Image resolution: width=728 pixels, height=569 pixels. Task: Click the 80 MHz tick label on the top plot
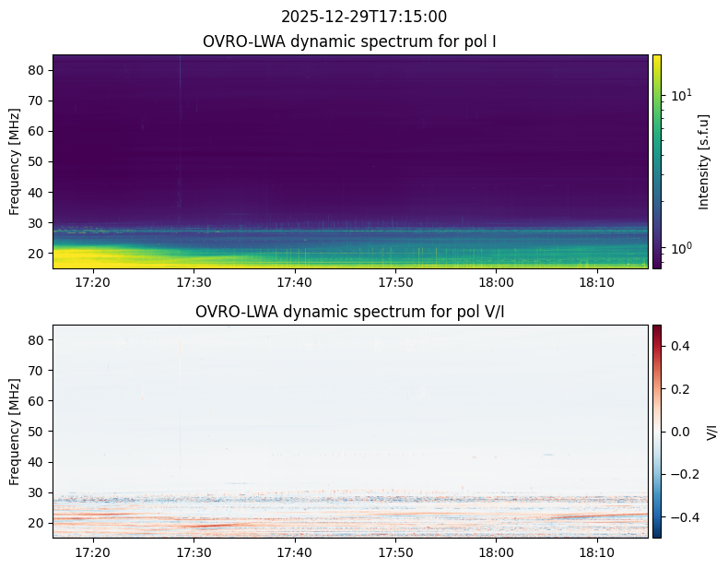(x=38, y=70)
